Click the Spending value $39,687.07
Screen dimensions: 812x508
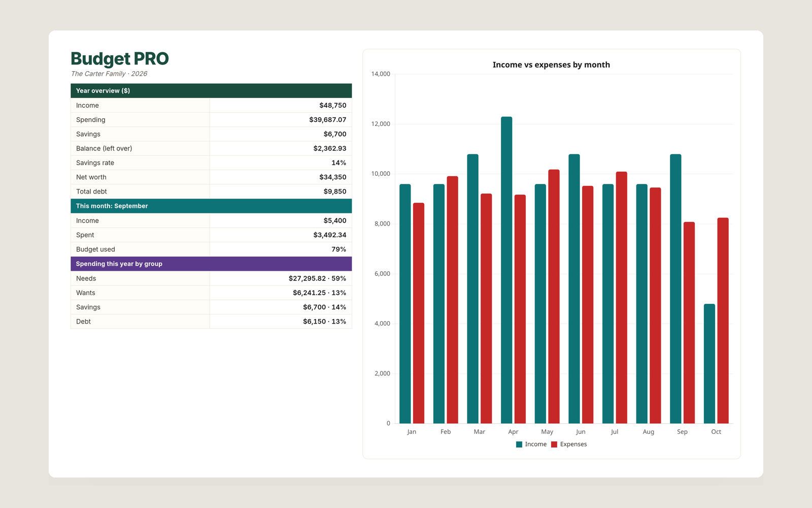click(x=328, y=120)
